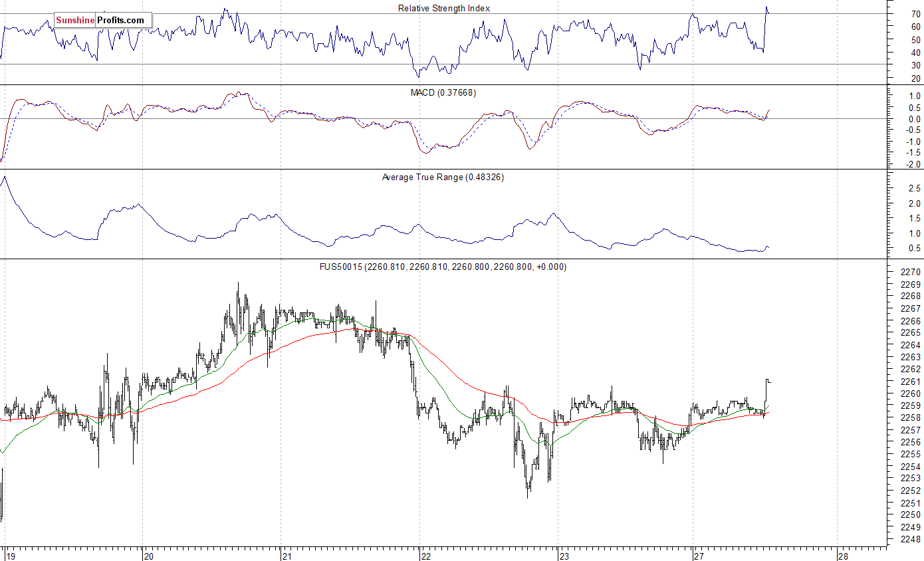Click the 20 date label on the time axis
The image size is (924, 561).
click(x=149, y=556)
